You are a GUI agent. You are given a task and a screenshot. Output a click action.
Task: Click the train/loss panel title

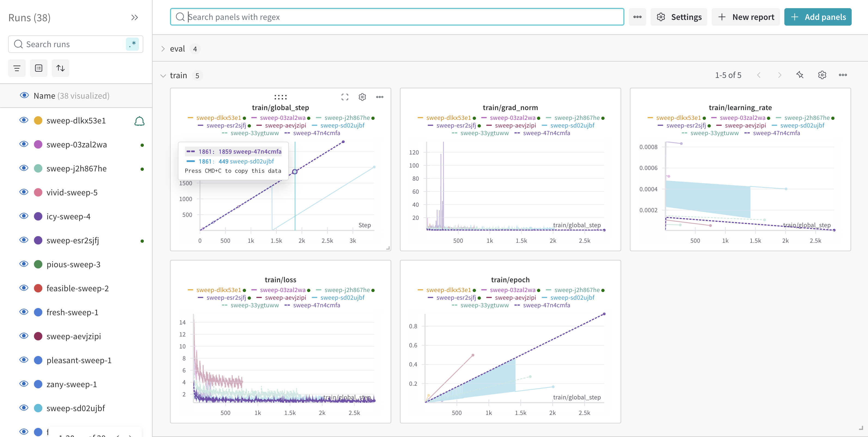click(280, 280)
